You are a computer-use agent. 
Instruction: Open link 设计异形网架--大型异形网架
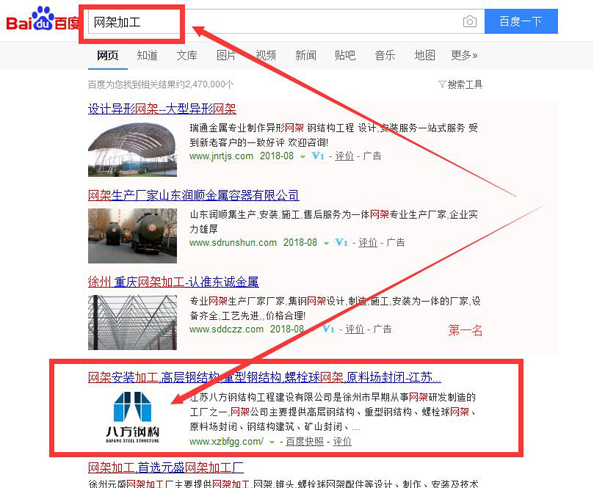(x=162, y=109)
